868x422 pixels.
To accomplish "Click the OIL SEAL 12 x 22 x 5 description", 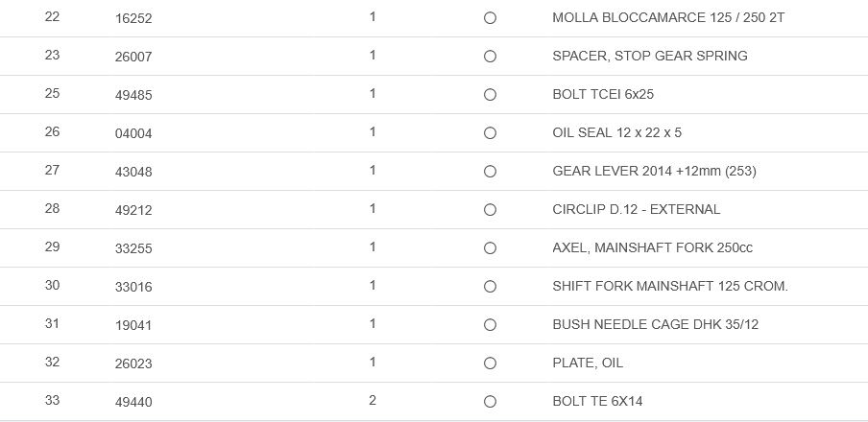I will [x=616, y=133].
